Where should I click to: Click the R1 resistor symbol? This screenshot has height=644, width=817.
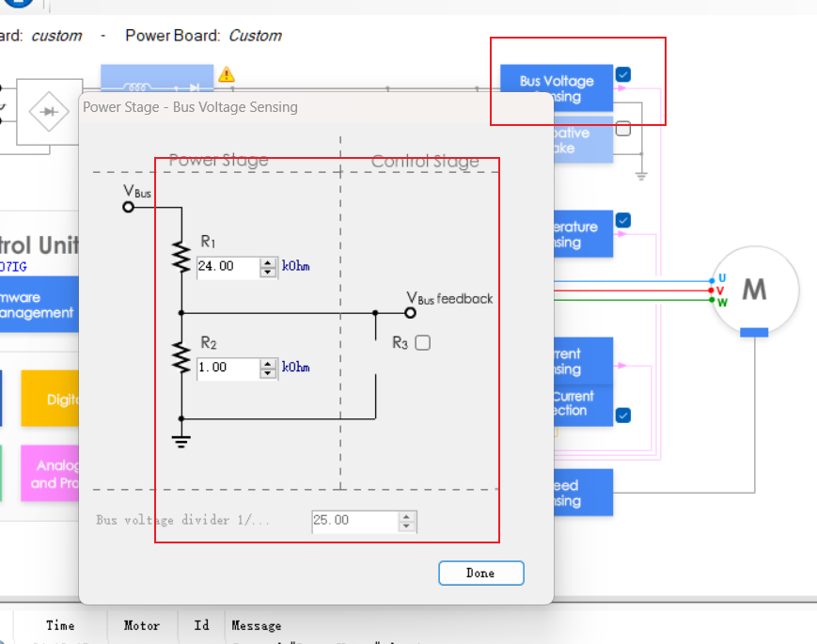pos(181,256)
